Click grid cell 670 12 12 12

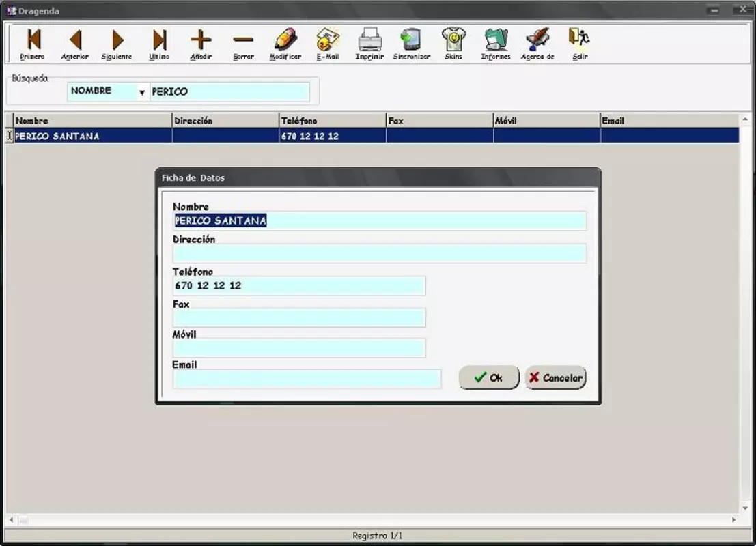coord(333,136)
